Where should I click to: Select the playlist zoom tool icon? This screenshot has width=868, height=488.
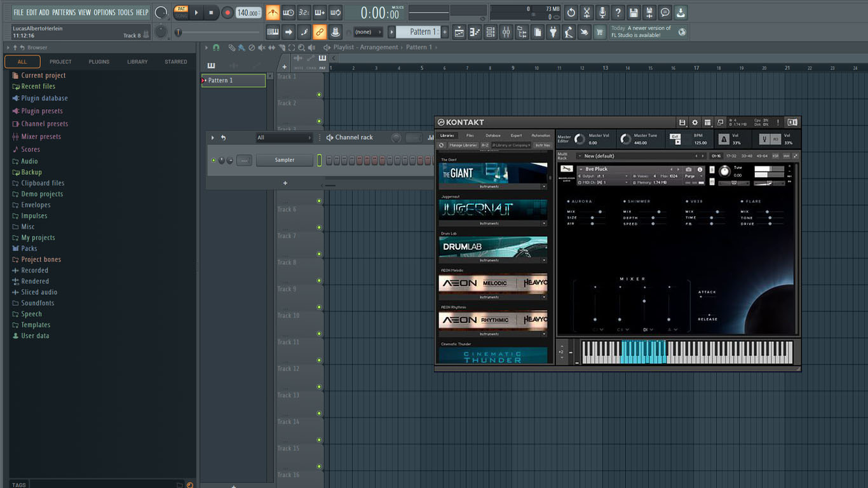[301, 48]
